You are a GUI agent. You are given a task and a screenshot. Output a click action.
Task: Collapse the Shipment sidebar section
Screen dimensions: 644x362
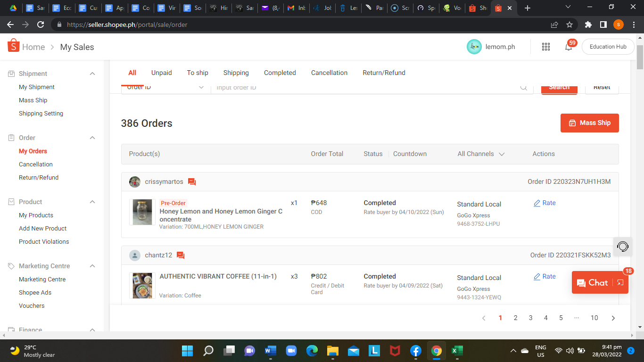[92, 74]
